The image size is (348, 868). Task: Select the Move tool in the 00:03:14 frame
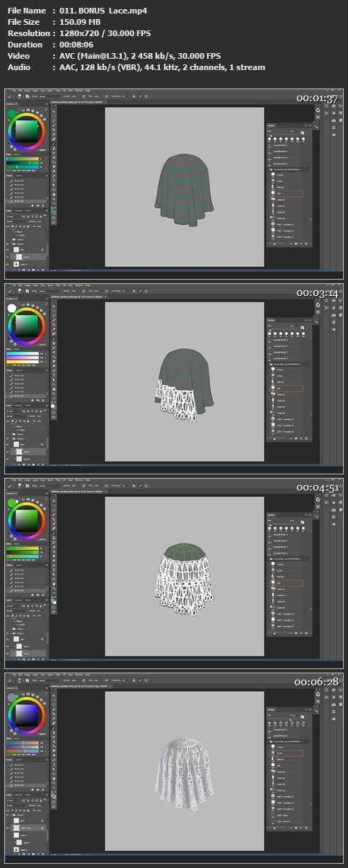point(54,307)
